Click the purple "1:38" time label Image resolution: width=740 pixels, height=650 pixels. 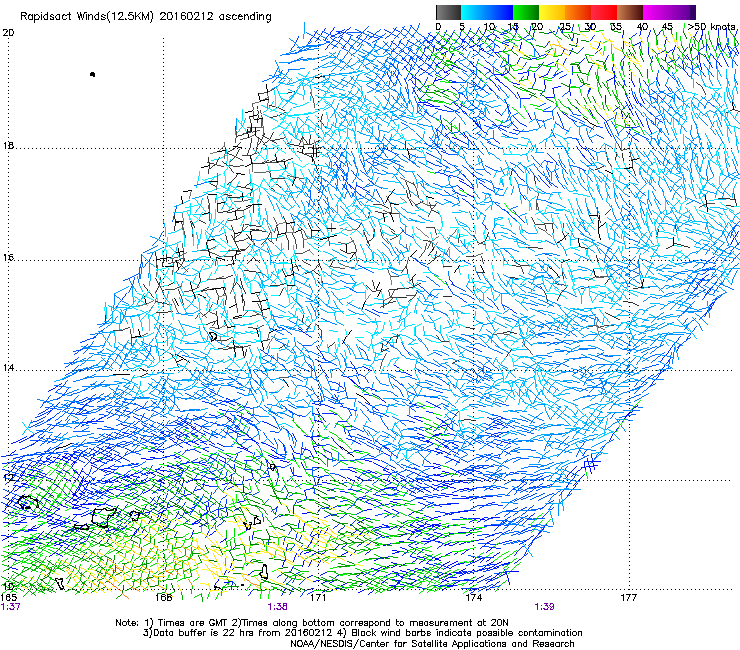277,607
